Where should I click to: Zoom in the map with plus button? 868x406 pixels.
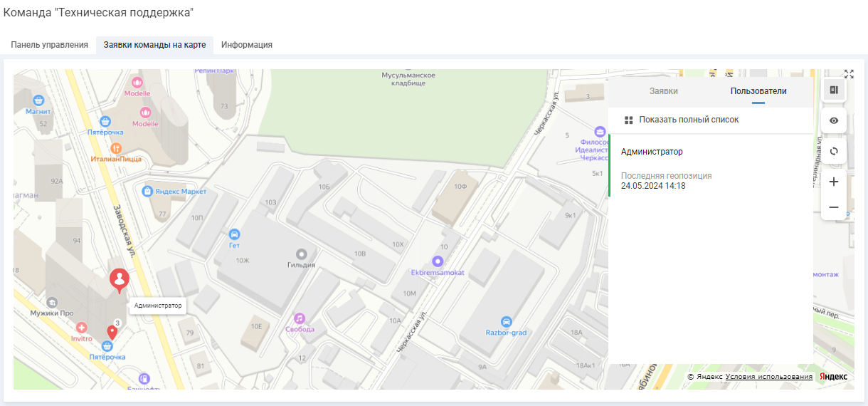coord(834,182)
